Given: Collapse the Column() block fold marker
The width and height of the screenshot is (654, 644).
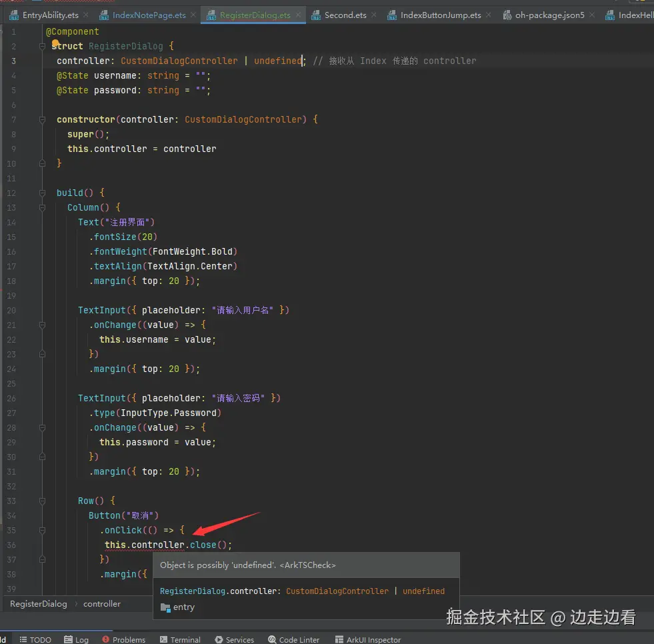Looking at the screenshot, I should pos(42,207).
